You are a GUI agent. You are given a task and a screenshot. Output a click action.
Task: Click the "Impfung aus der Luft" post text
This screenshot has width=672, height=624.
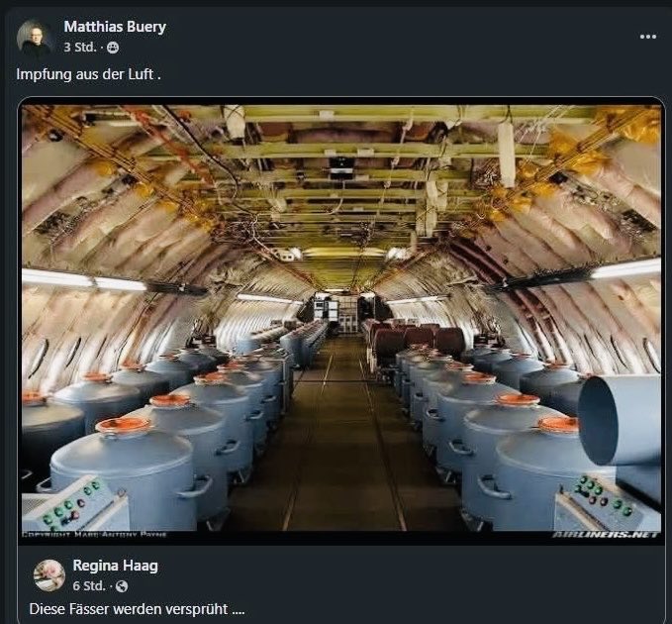88,74
